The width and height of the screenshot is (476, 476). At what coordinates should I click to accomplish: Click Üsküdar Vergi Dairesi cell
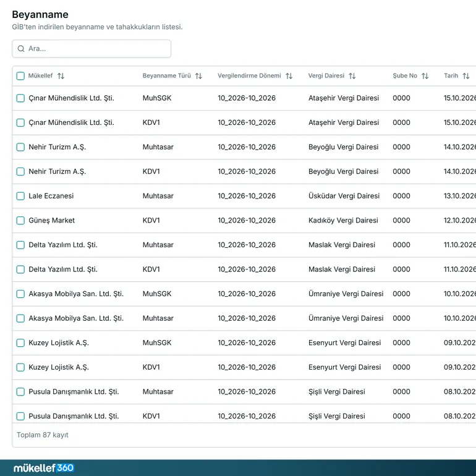click(x=344, y=196)
